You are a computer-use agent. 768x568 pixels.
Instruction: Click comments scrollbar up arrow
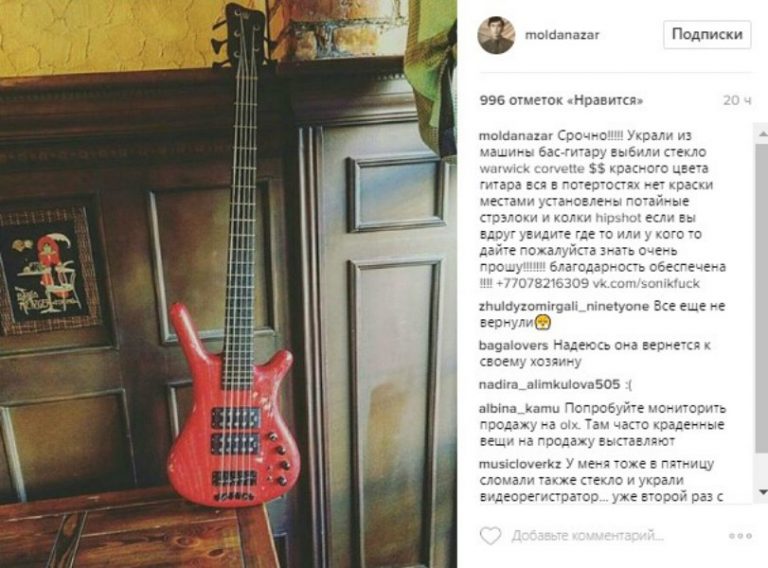pos(763,133)
